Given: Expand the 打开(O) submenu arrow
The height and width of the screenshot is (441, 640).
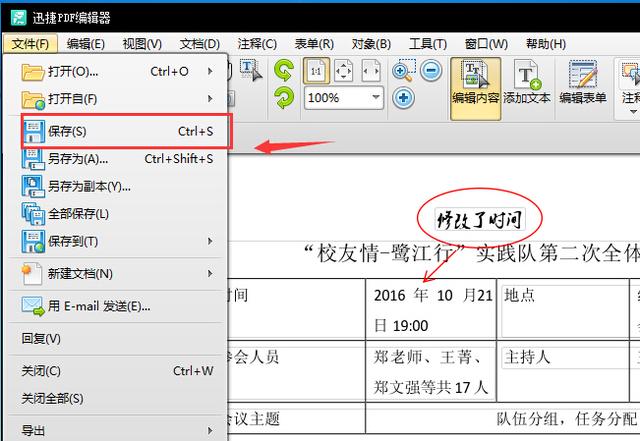Looking at the screenshot, I should [210, 71].
